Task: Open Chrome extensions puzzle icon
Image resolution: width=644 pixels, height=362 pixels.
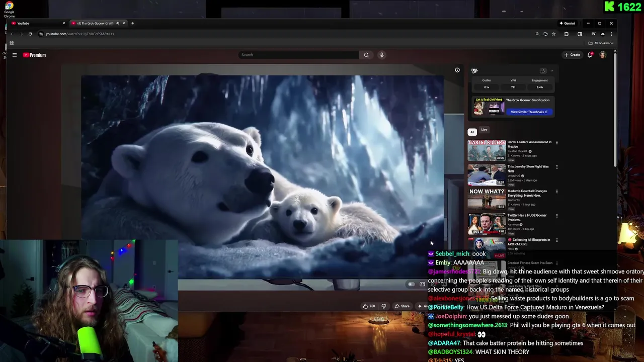Action: click(567, 34)
